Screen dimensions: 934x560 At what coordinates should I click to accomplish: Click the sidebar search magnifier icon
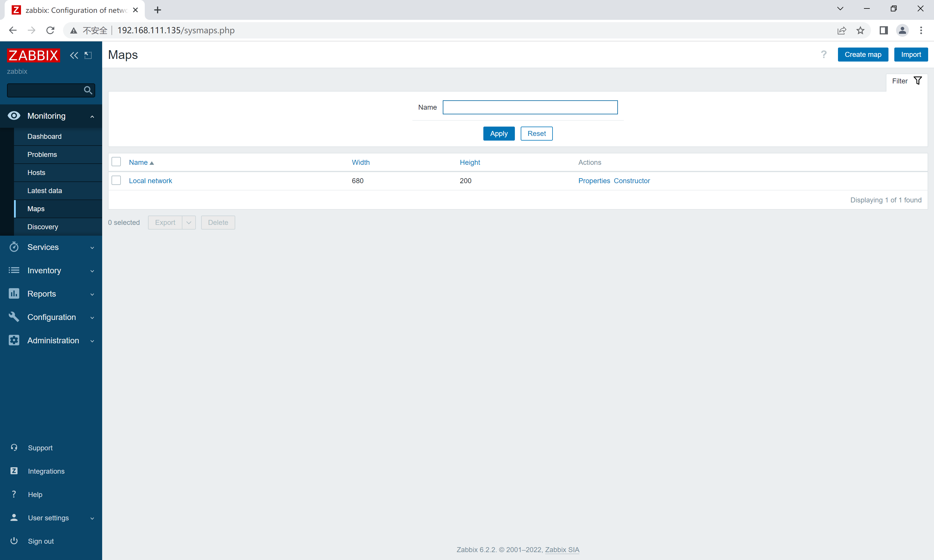88,90
